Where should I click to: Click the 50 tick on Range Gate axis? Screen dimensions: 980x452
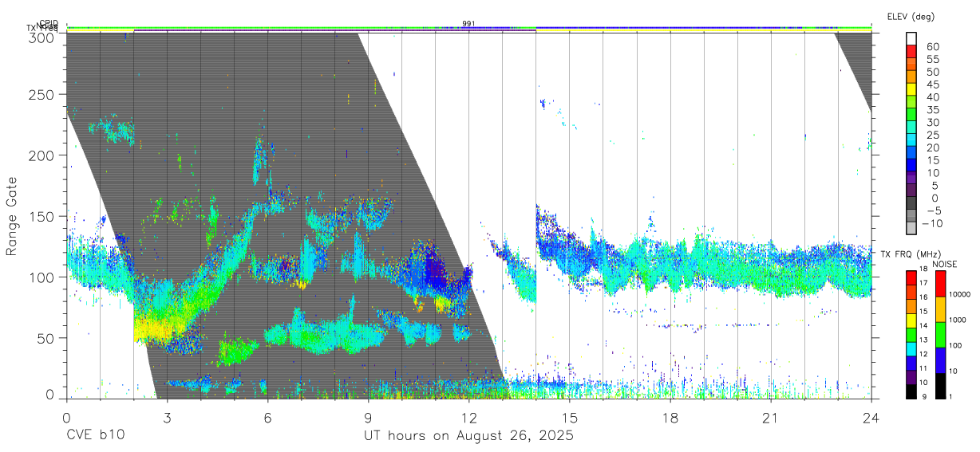pyautogui.click(x=46, y=338)
